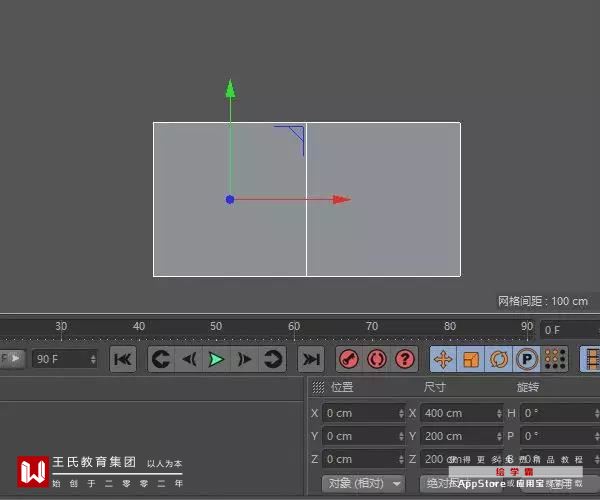Go to end of animation
Viewport: 600px width, 500px height.
coord(311,359)
